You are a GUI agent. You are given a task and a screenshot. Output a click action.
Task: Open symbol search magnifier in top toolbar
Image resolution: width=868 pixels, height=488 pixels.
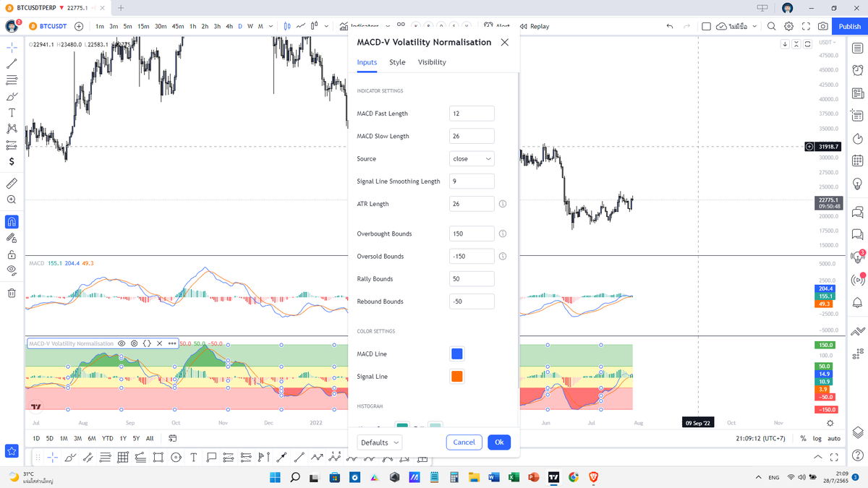(771, 26)
